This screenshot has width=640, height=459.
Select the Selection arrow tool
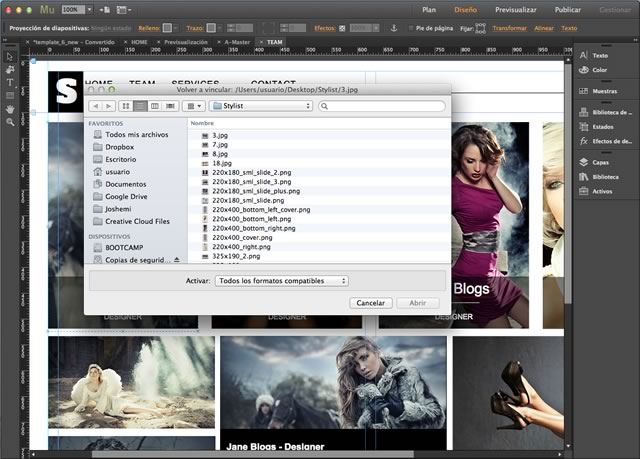pos(10,57)
